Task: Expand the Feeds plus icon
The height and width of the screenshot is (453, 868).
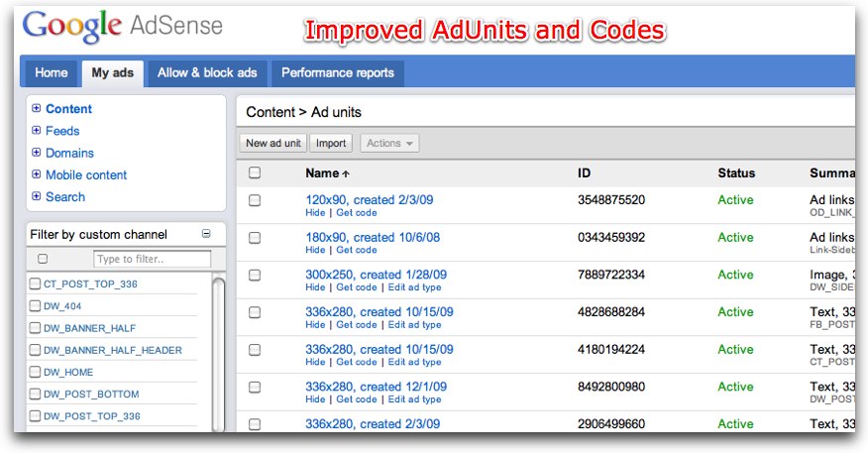Action: [37, 131]
